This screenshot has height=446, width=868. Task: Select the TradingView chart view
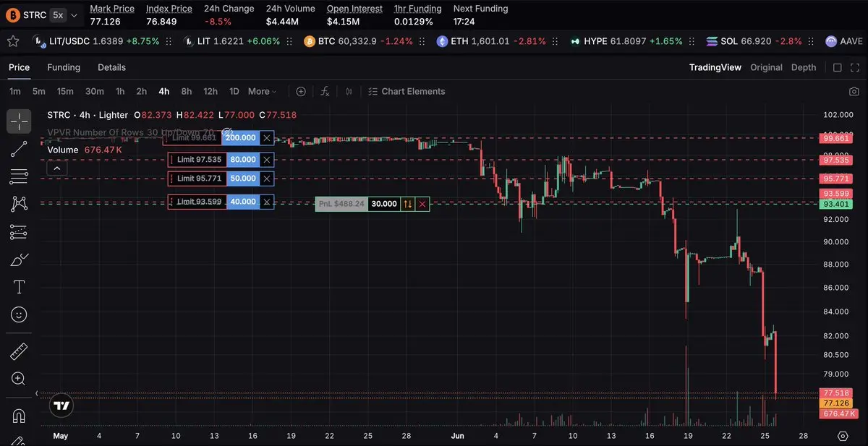(x=715, y=67)
